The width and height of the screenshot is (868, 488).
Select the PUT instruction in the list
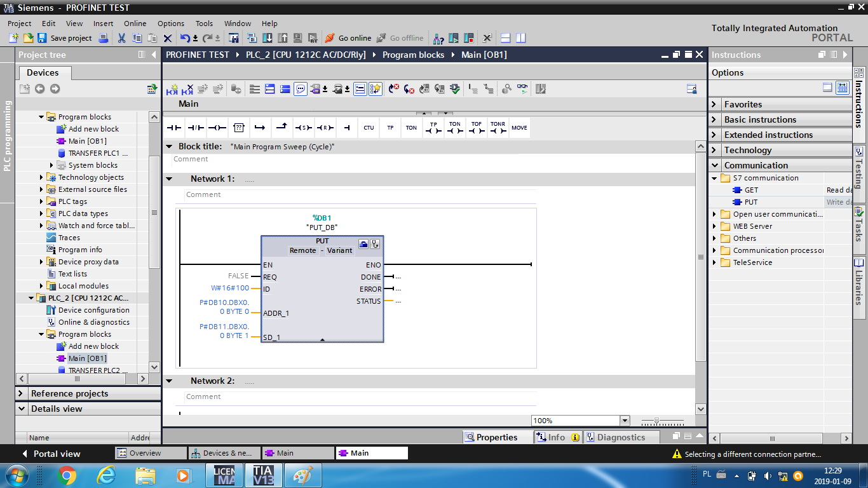click(x=751, y=202)
